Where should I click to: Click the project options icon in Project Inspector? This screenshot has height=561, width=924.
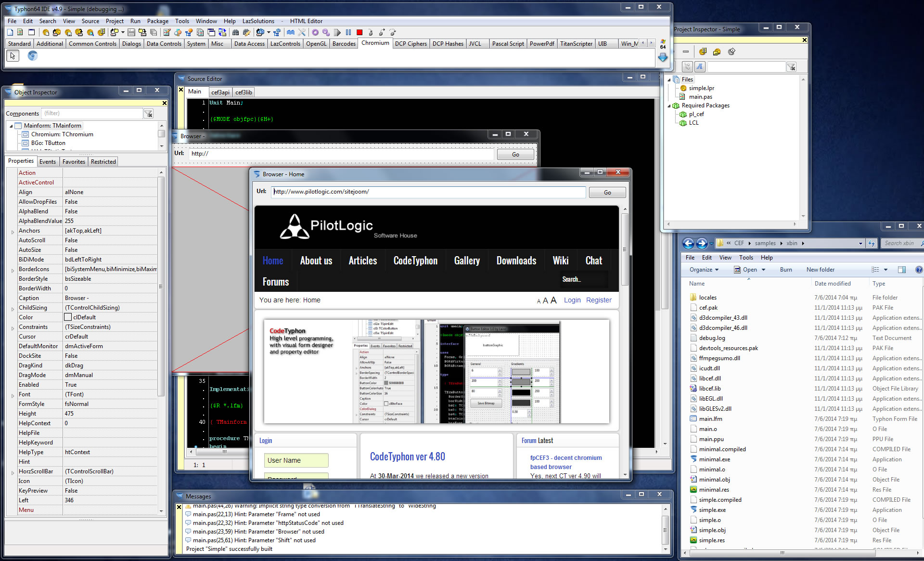coord(703,52)
